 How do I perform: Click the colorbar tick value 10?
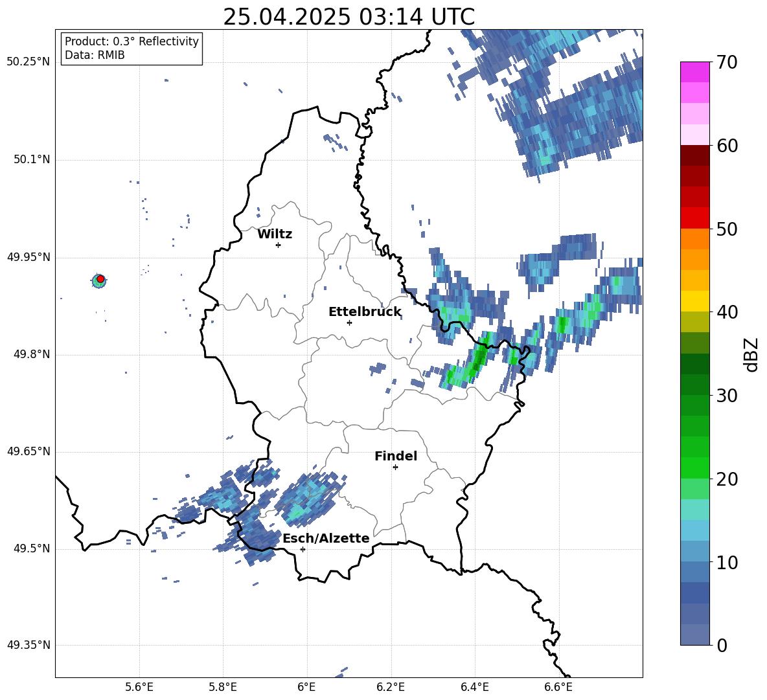coord(727,563)
